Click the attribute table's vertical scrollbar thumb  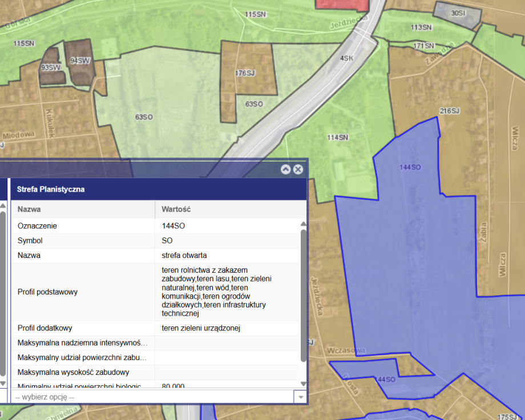pos(304,294)
